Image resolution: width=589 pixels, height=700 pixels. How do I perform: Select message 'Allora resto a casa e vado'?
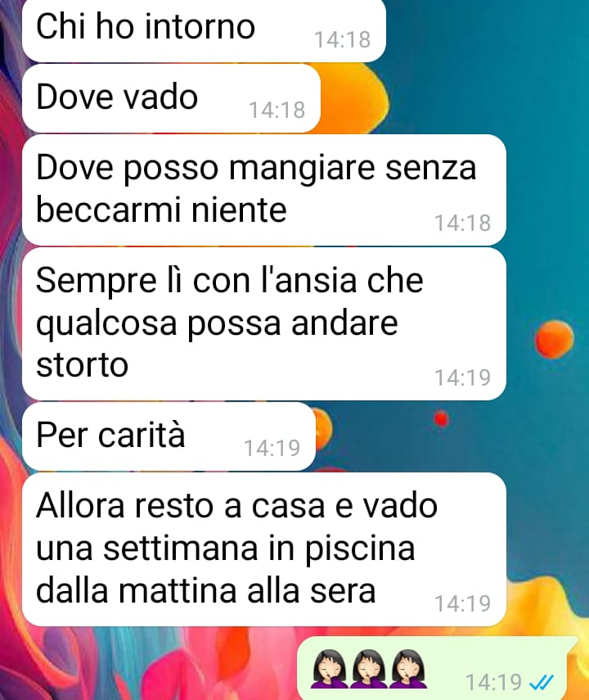tap(264, 549)
